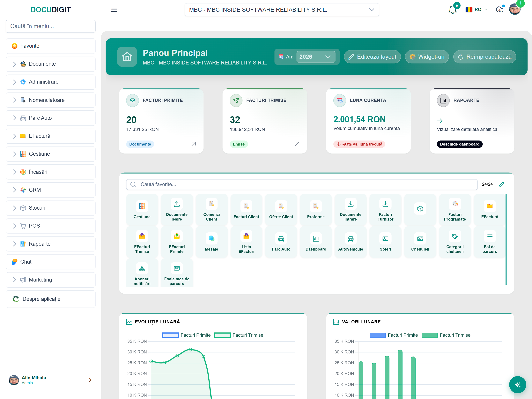Click the Documente badge on Facturi Primite
Viewport: 532px width, 399px height.
click(140, 144)
